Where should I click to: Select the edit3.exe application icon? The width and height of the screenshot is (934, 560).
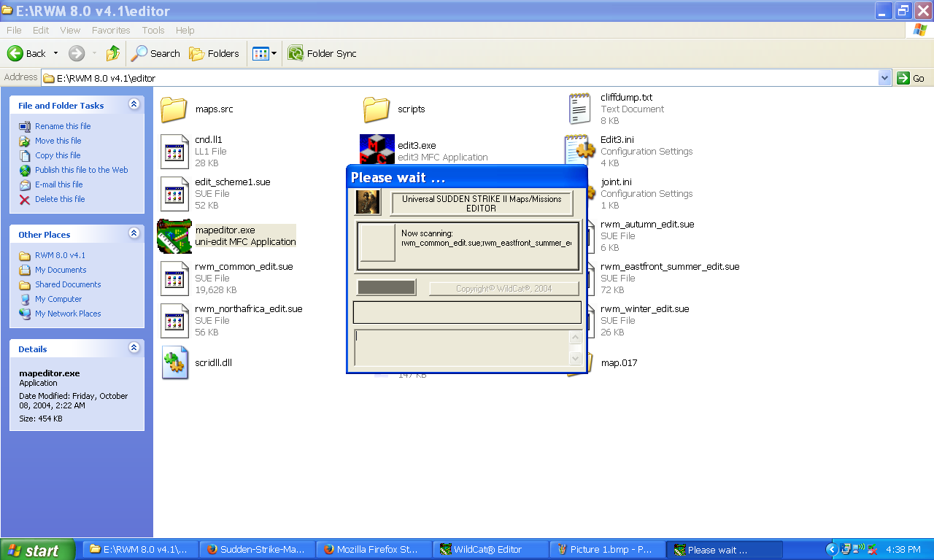377,149
